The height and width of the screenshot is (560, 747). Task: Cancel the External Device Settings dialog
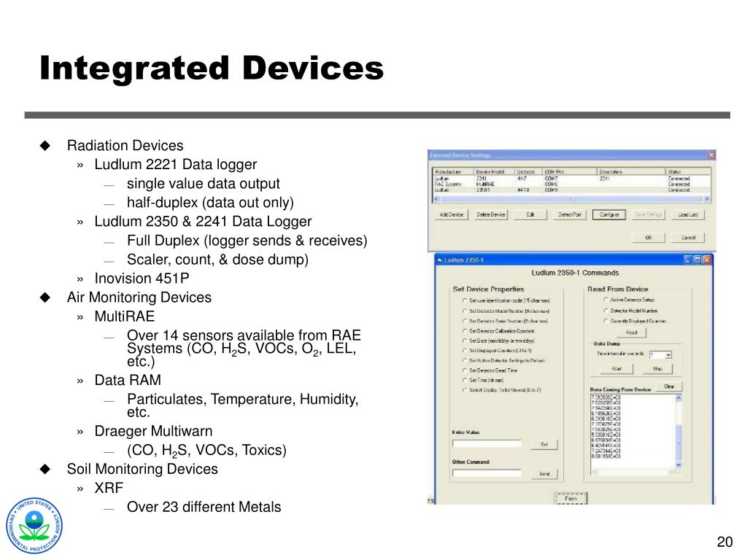click(688, 237)
